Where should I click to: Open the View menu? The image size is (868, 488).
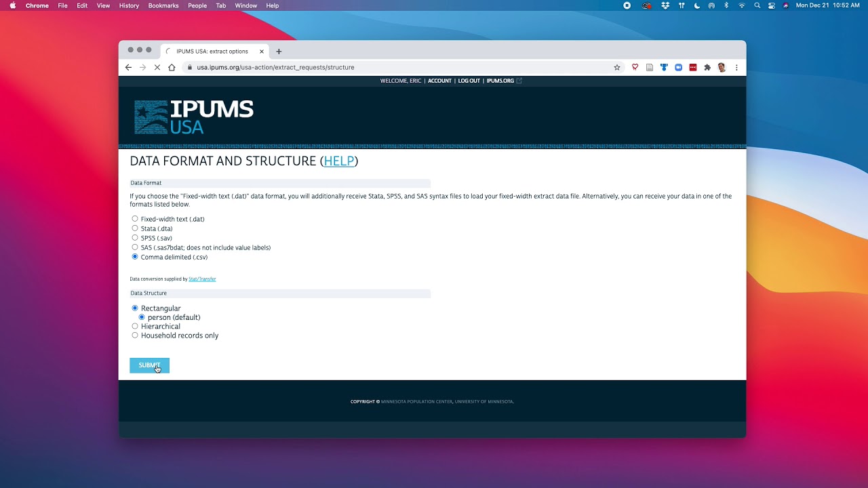tap(103, 5)
